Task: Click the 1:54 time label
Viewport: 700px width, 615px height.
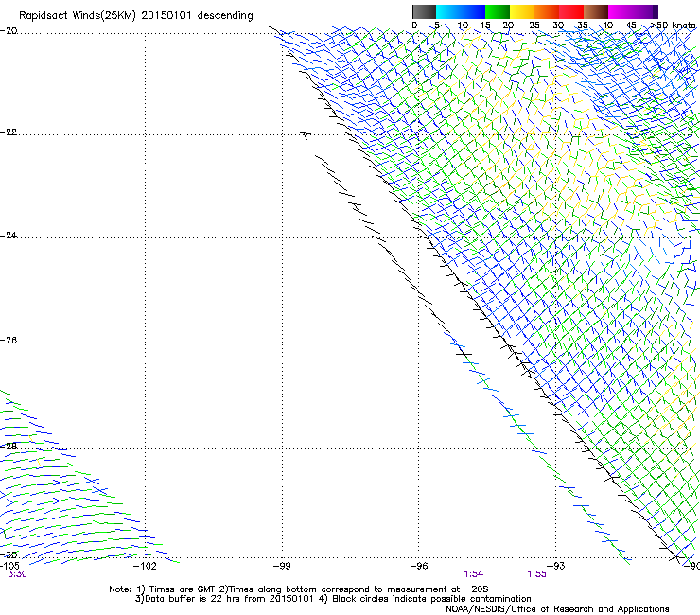Action: pos(473,574)
